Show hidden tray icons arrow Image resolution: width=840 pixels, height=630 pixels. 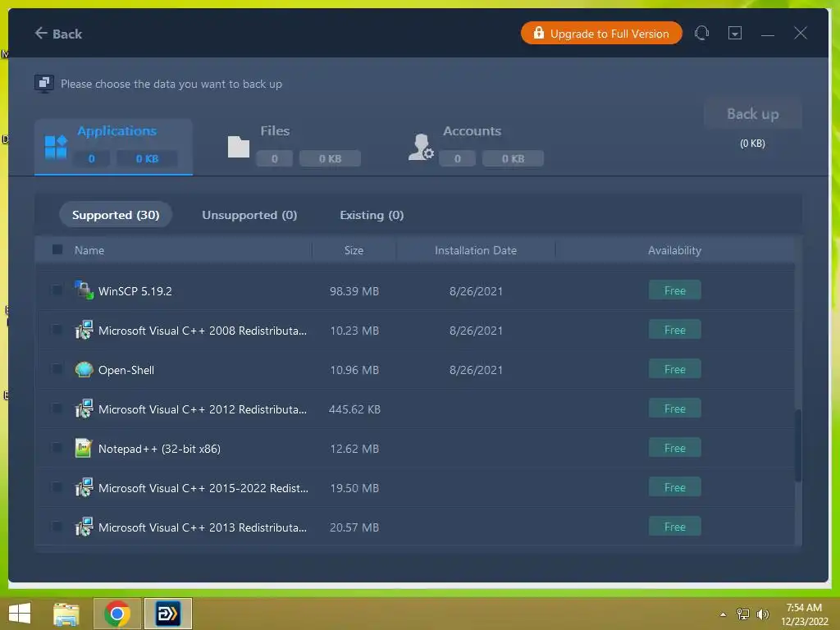point(723,614)
